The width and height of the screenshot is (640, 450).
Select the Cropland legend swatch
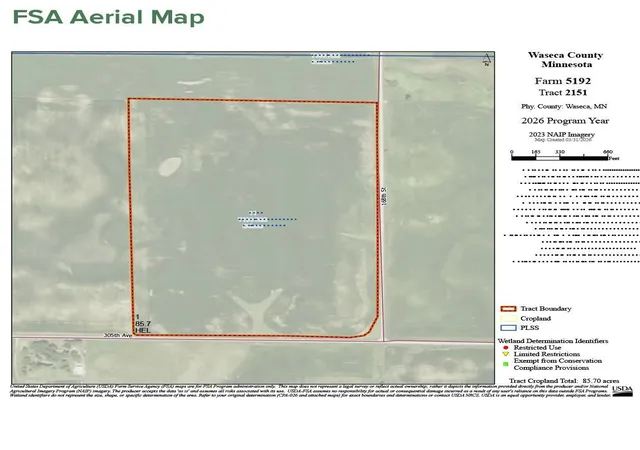point(509,318)
